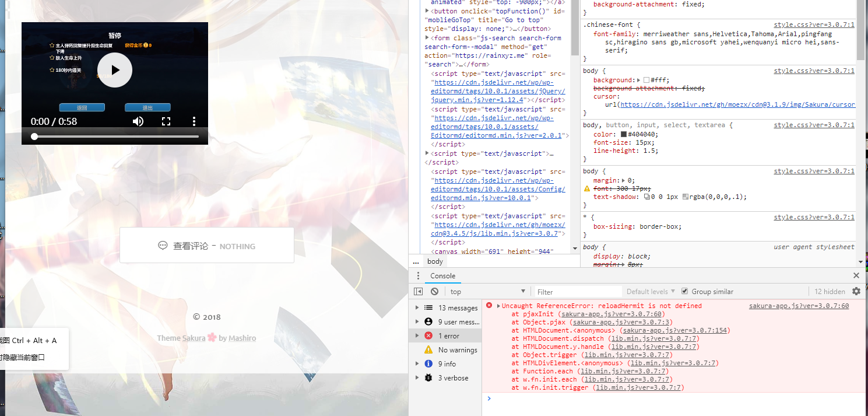The image size is (868, 416).
Task: Open the top context dropdown
Action: [488, 292]
